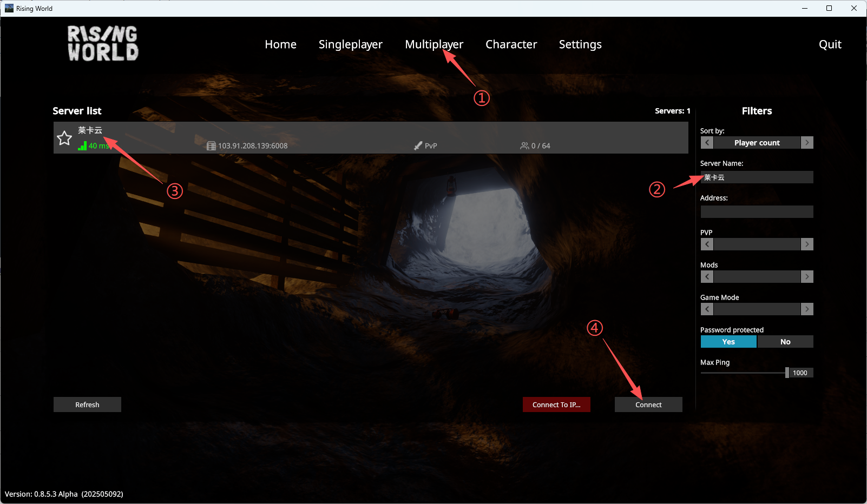Select the 莱卡云 server name text
This screenshot has height=504, width=867.
click(x=90, y=130)
